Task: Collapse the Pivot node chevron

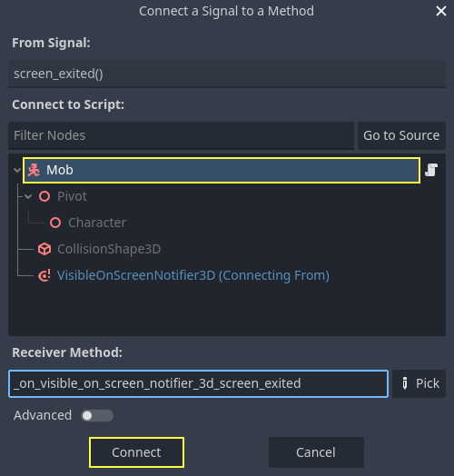Action: click(x=28, y=196)
